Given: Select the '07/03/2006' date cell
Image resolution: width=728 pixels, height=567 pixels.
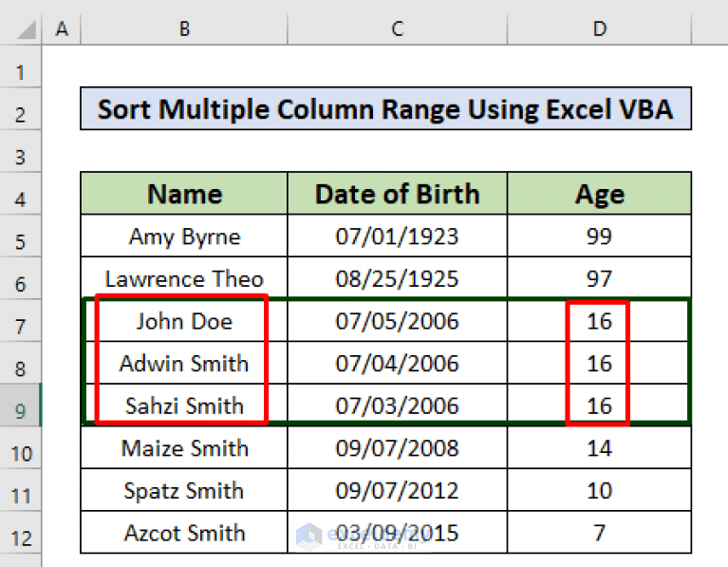Looking at the screenshot, I should (x=398, y=406).
